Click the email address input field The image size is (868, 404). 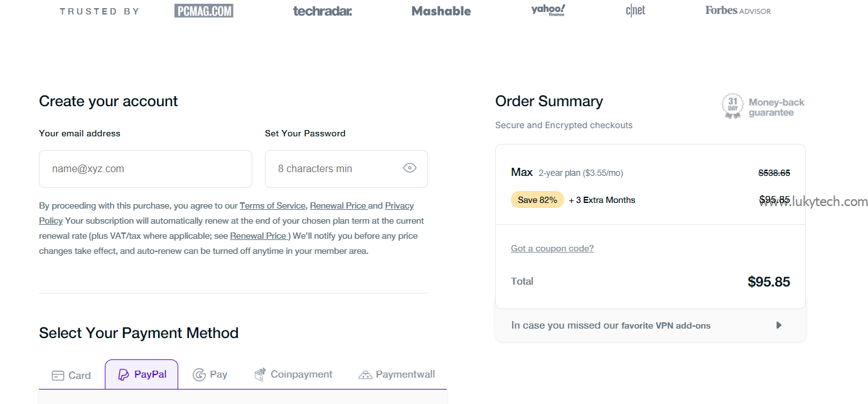pos(146,168)
